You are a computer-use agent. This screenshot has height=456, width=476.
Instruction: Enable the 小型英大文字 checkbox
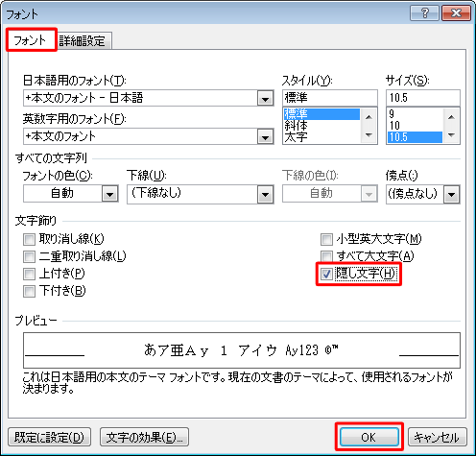pos(326,239)
